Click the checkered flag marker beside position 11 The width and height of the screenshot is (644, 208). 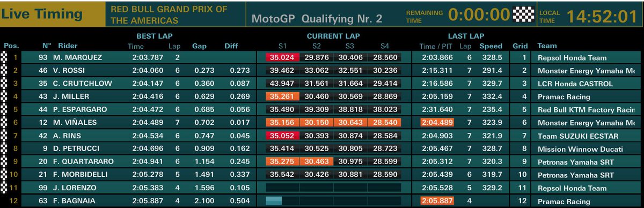point(5,188)
